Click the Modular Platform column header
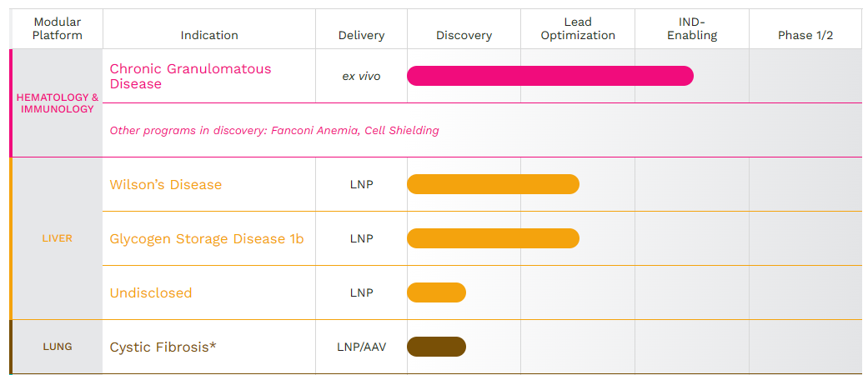Viewport: 868px width, 375px height. click(x=58, y=28)
